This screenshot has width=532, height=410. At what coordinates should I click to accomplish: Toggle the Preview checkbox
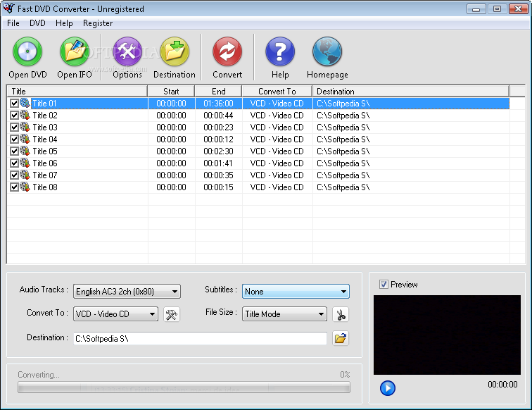click(x=384, y=285)
